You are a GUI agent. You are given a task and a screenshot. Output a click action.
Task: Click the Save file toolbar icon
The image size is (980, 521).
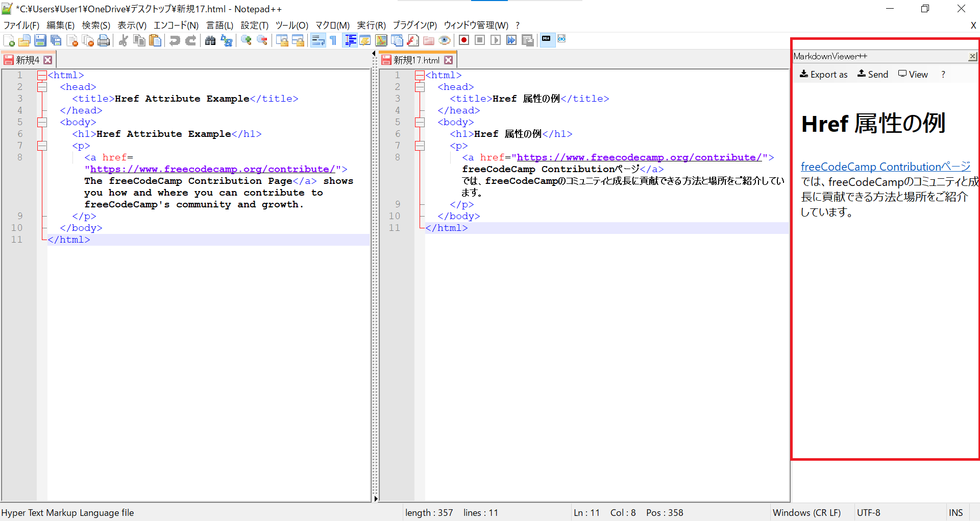click(40, 40)
